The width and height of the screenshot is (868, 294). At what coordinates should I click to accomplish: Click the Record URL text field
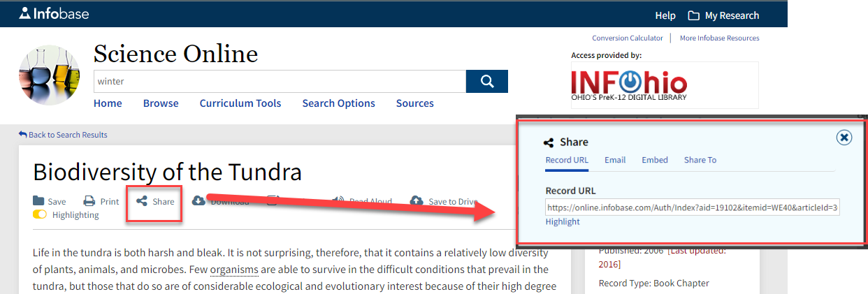click(693, 207)
